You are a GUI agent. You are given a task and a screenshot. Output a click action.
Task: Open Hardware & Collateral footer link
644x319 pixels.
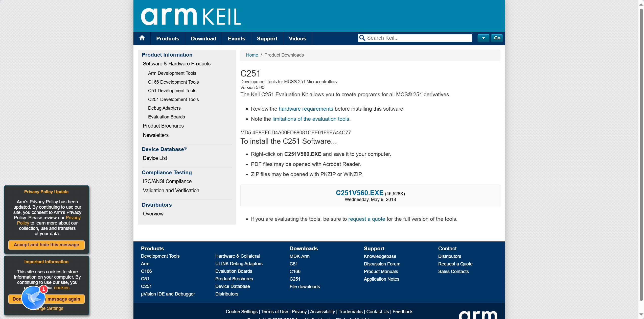pyautogui.click(x=238, y=256)
